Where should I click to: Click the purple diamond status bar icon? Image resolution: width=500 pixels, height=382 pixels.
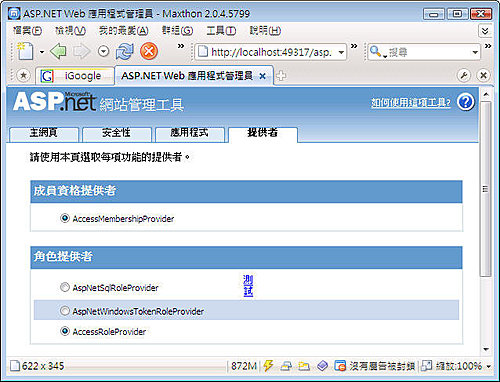322,366
